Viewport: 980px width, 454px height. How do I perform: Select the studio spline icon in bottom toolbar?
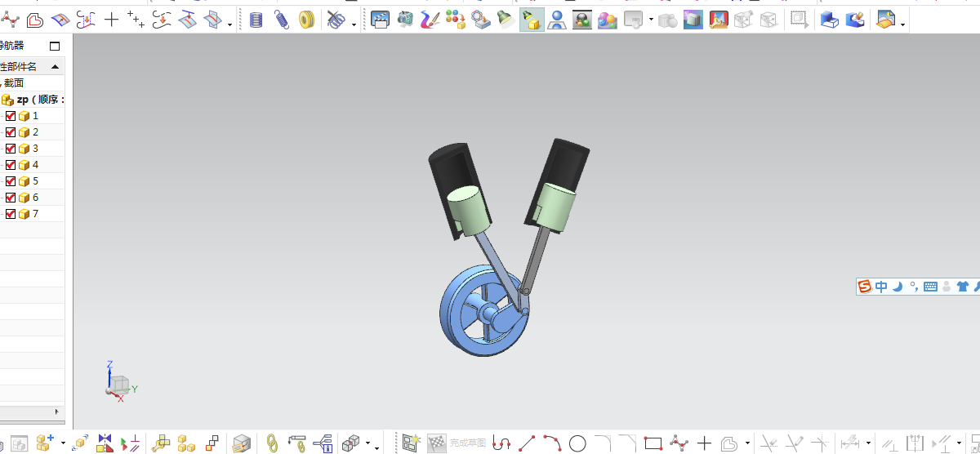(x=679, y=443)
